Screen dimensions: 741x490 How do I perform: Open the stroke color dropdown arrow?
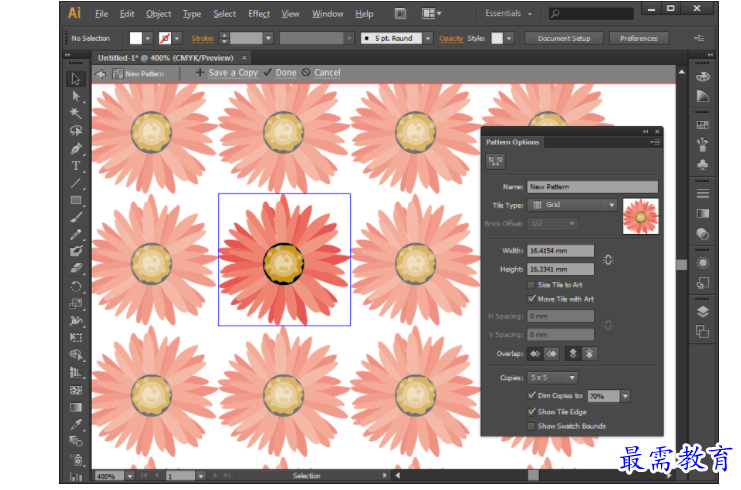(x=177, y=38)
